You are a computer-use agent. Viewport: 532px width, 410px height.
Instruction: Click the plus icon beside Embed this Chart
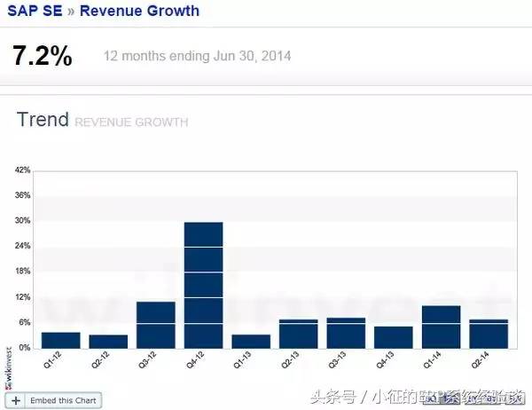(x=16, y=401)
